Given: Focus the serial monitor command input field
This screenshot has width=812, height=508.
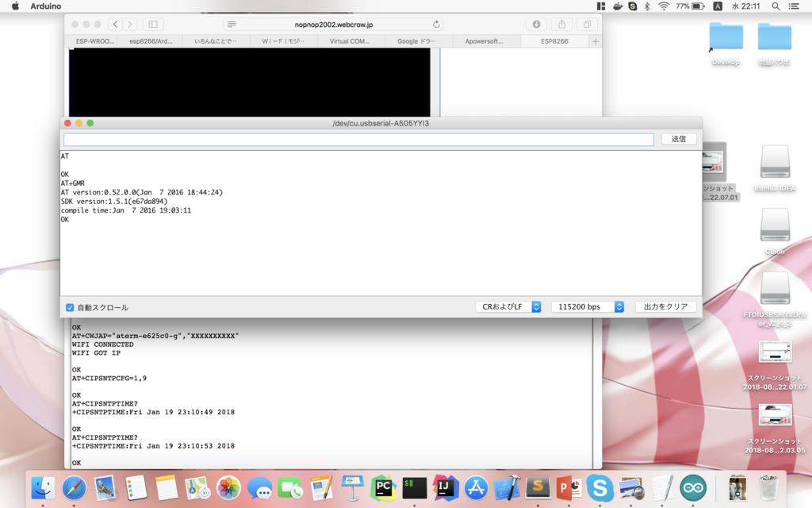Looking at the screenshot, I should click(x=358, y=140).
